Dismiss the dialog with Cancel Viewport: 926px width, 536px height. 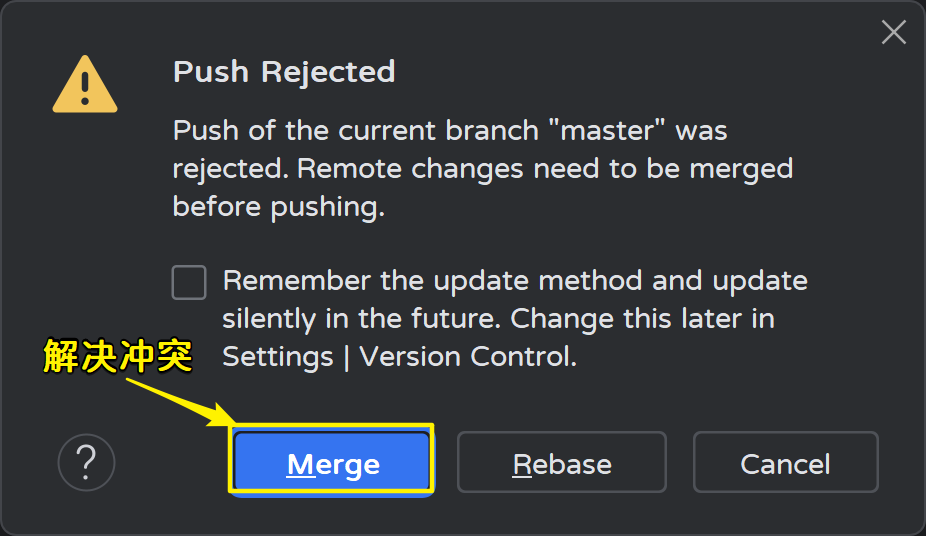click(x=785, y=463)
